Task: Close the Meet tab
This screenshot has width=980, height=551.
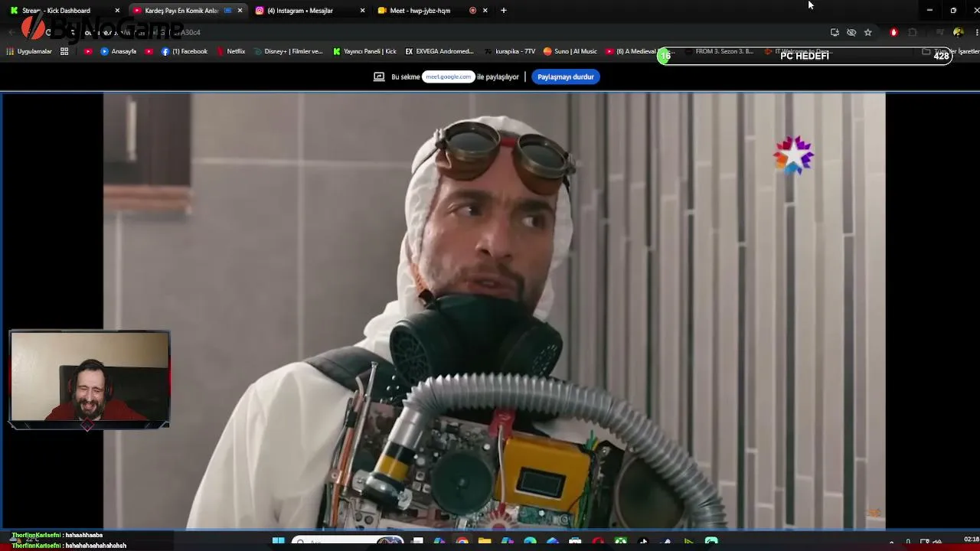Action: point(485,11)
